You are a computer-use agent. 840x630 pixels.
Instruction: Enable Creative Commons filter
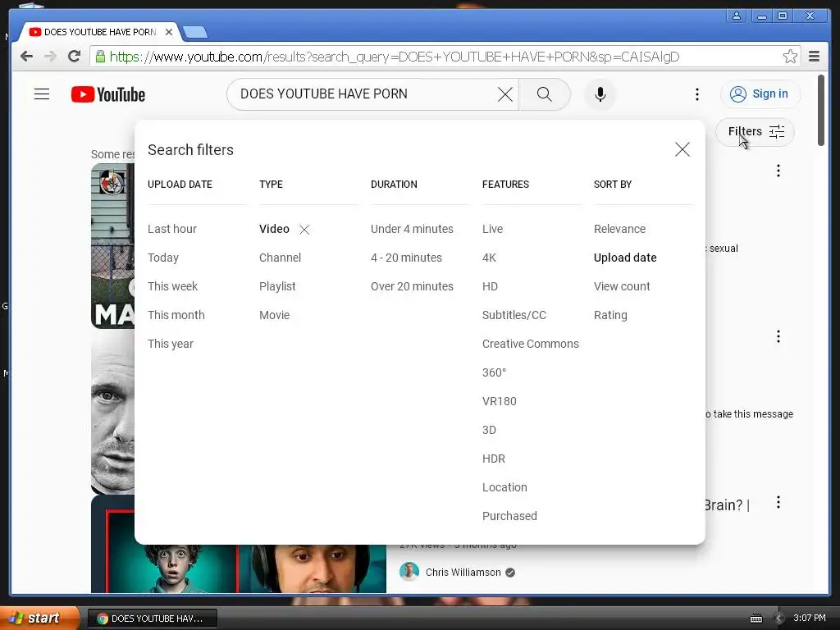tap(531, 344)
